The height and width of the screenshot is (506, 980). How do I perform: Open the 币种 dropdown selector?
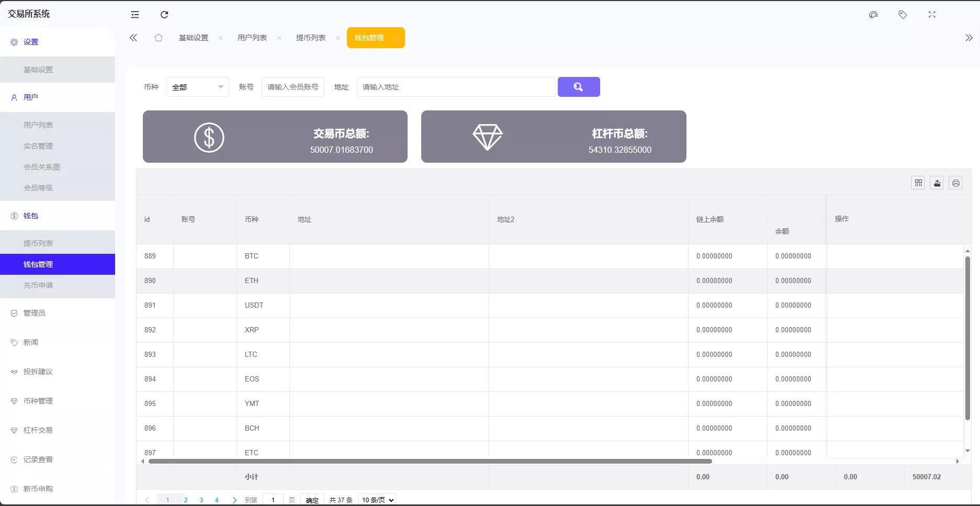[197, 87]
